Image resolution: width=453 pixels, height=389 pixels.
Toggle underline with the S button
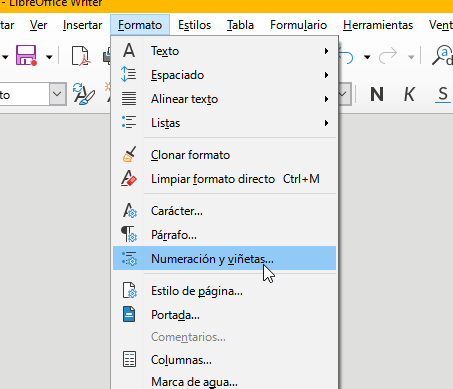tap(443, 94)
